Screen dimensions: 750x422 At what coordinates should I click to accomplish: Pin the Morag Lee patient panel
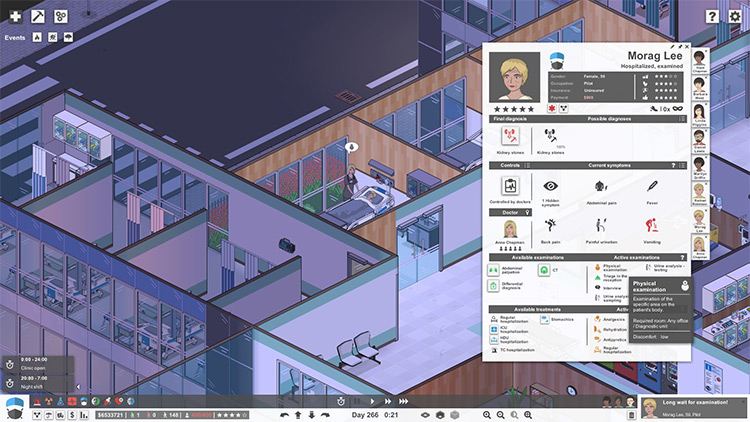pyautogui.click(x=680, y=47)
